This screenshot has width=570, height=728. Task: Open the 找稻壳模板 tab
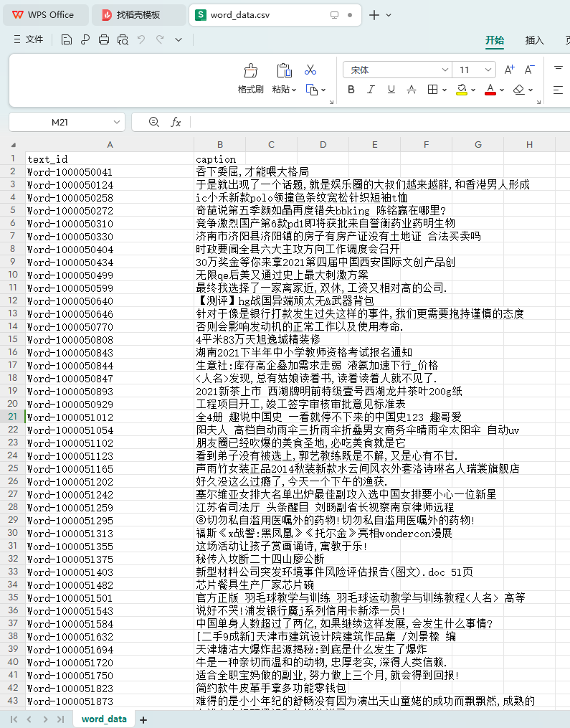(138, 15)
